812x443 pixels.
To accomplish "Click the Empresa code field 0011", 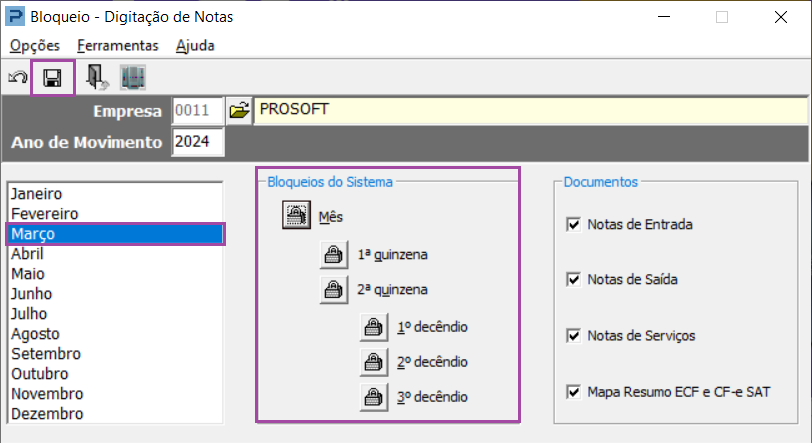I will tap(197, 110).
